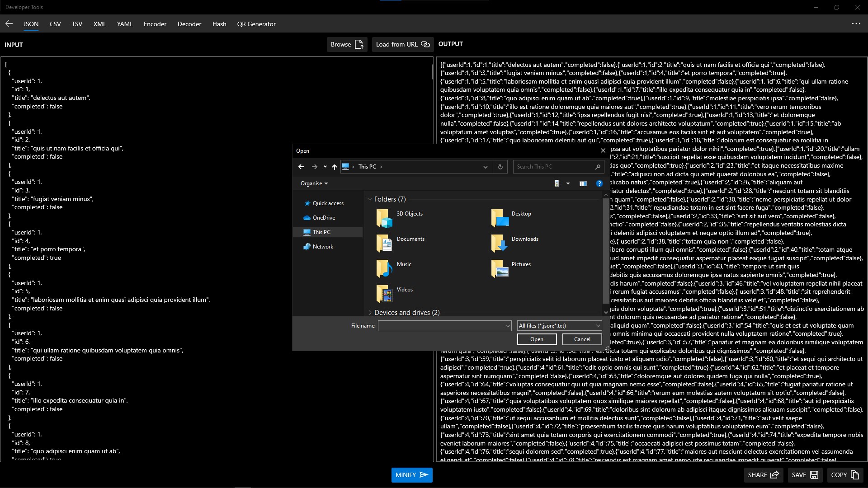Click the File name input field
Viewport: 868px width, 488px height.
coord(441,326)
